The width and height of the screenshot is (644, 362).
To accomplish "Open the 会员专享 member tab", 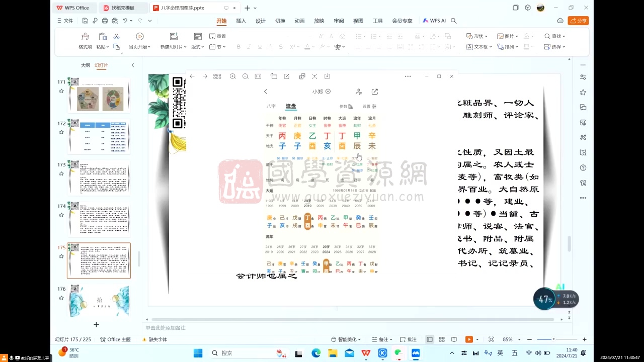I will click(402, 21).
